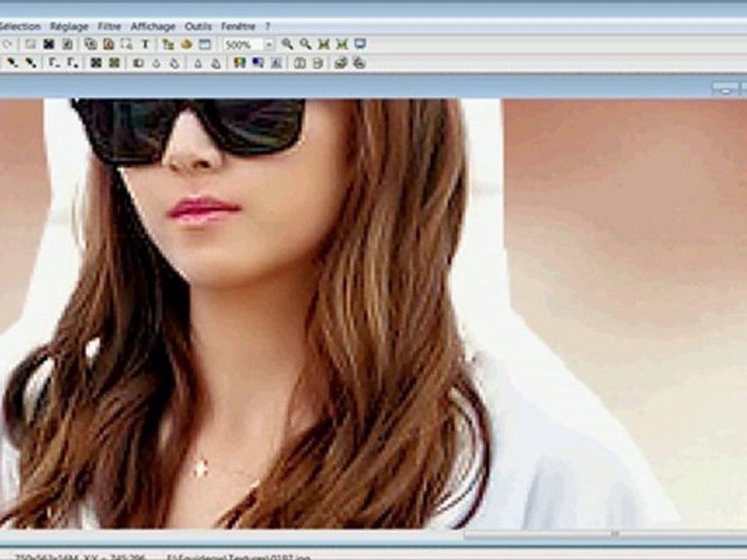Click the zoom in magnifier
747x560 pixels.
point(287,45)
